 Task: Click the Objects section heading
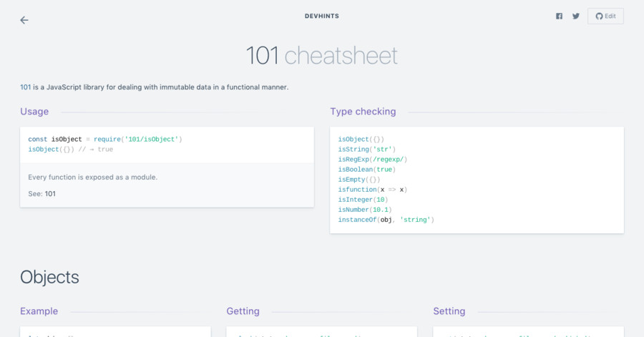49,277
